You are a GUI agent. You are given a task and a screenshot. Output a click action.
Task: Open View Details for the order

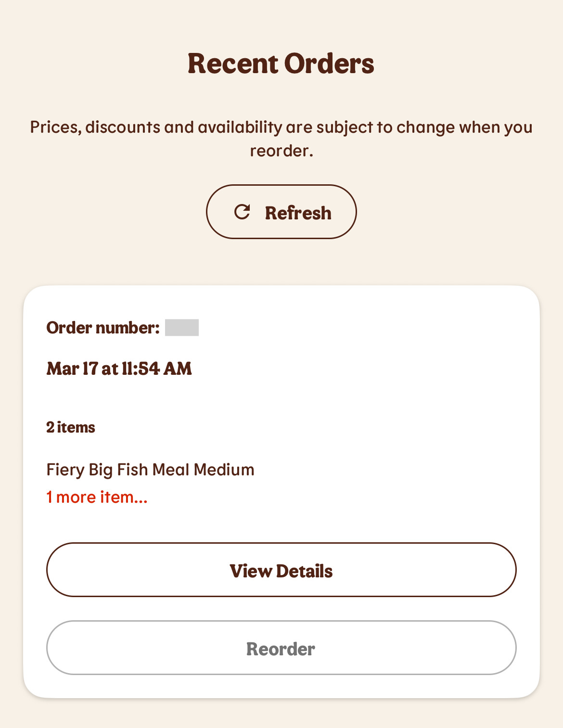[x=281, y=570]
